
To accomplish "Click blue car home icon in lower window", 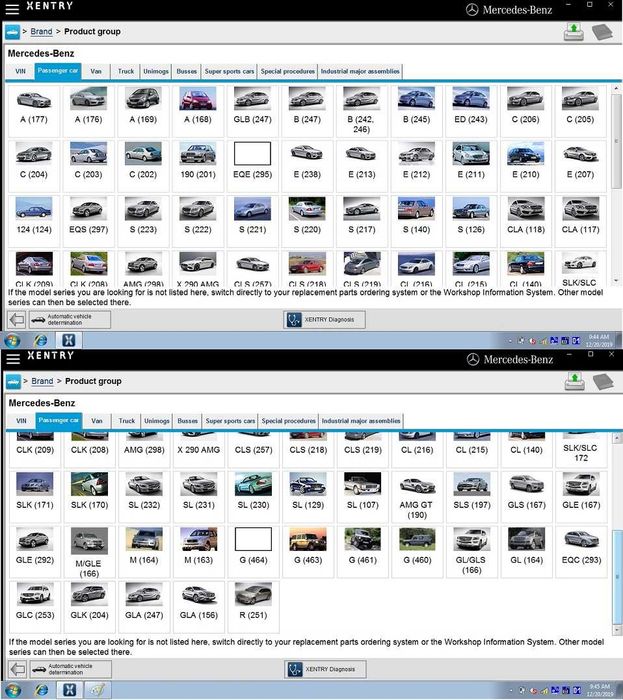I will coord(13,382).
